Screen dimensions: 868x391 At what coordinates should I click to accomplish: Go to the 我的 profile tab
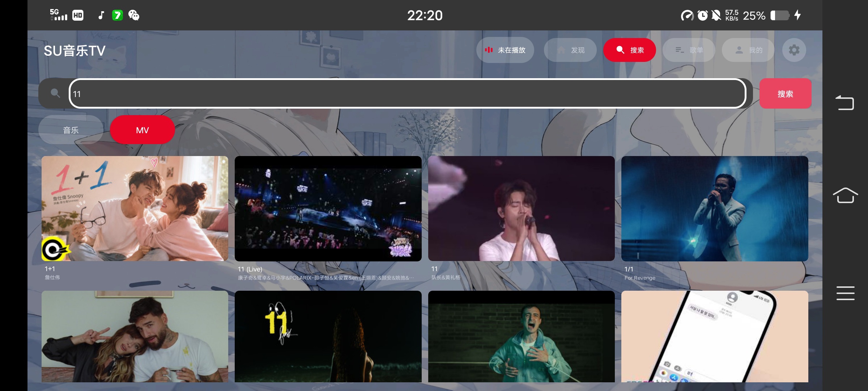(748, 50)
